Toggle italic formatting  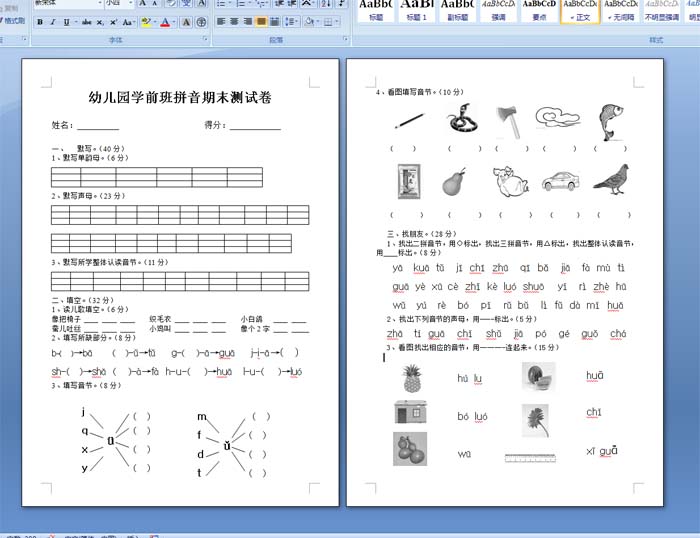point(53,22)
